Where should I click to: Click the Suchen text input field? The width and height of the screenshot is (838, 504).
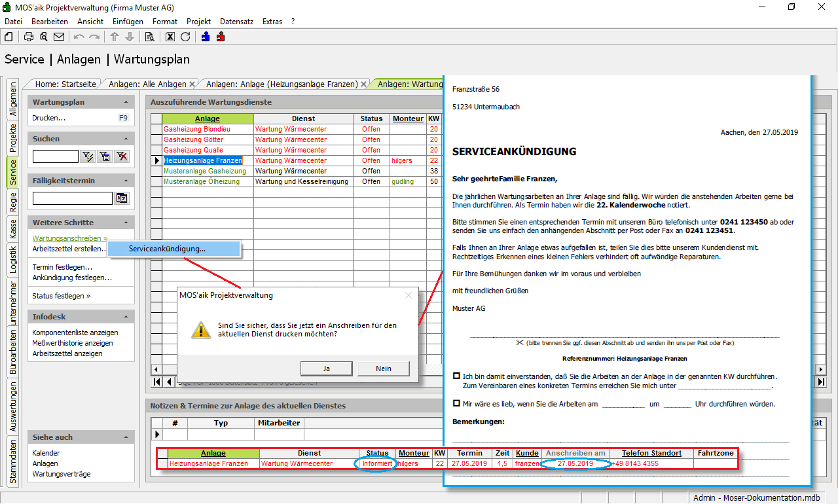tap(56, 156)
